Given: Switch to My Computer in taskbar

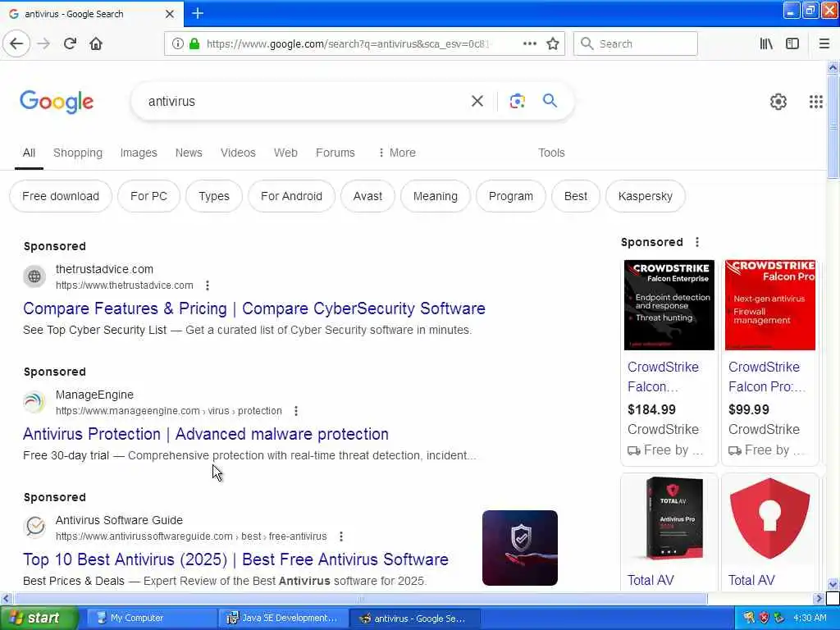Looking at the screenshot, I should coord(152,618).
